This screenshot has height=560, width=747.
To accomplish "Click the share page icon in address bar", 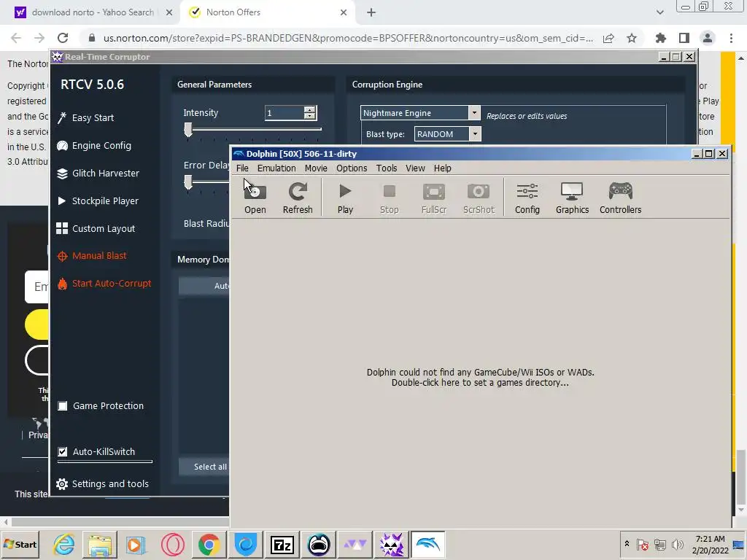I will point(608,38).
